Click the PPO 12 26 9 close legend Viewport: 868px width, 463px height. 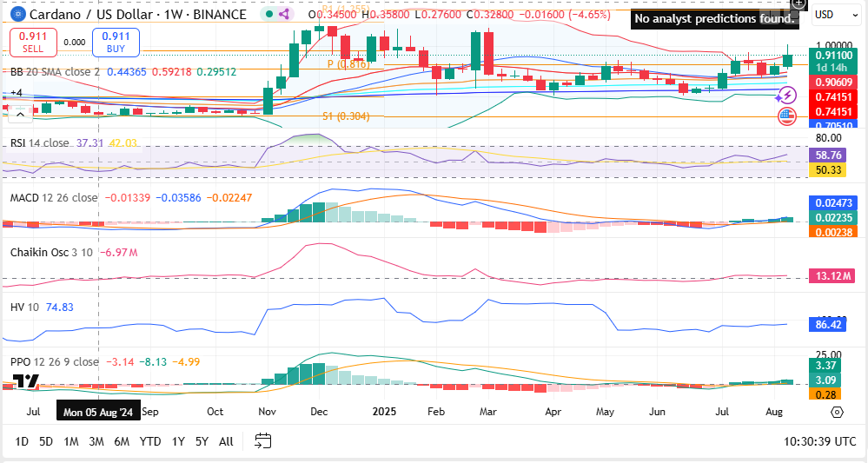coord(54,361)
